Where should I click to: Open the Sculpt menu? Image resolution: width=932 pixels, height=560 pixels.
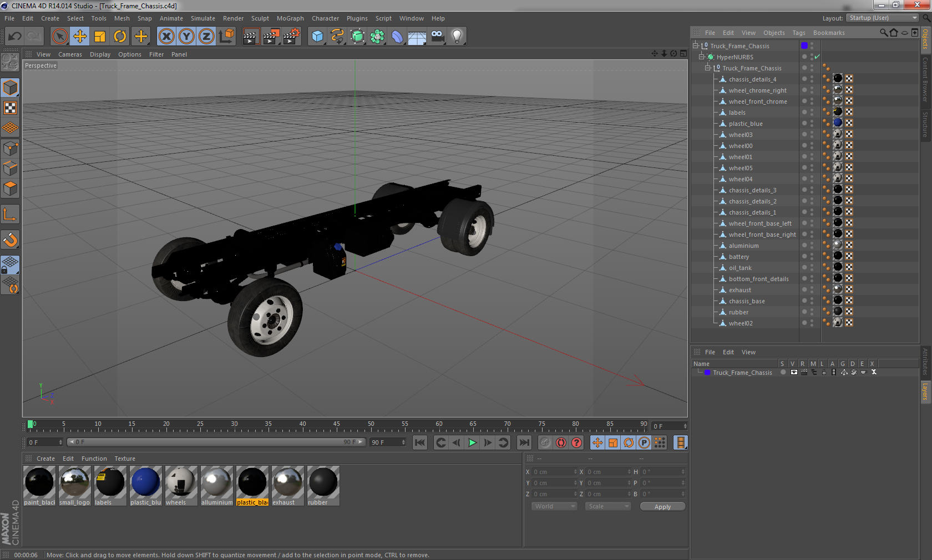[260, 18]
